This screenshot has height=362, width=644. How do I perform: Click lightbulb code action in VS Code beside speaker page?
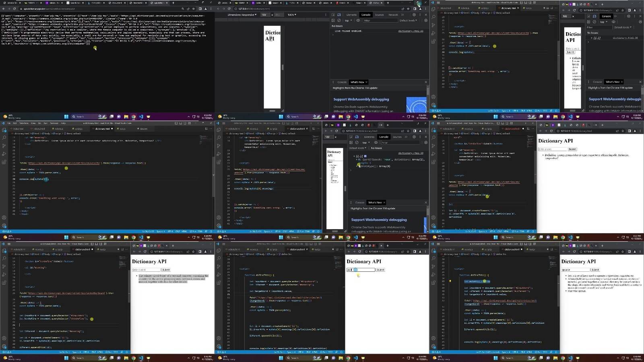coord(450,281)
